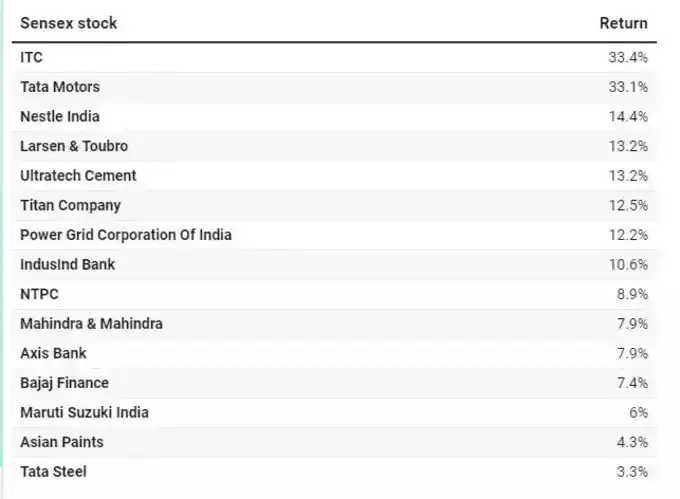Select the ITC stock row
Screen dimensions: 680x499
click(31, 57)
